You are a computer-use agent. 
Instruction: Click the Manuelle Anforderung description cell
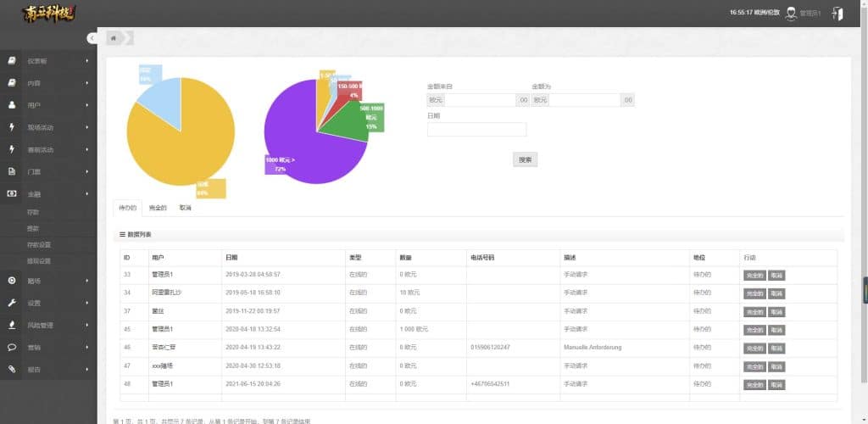click(x=593, y=348)
